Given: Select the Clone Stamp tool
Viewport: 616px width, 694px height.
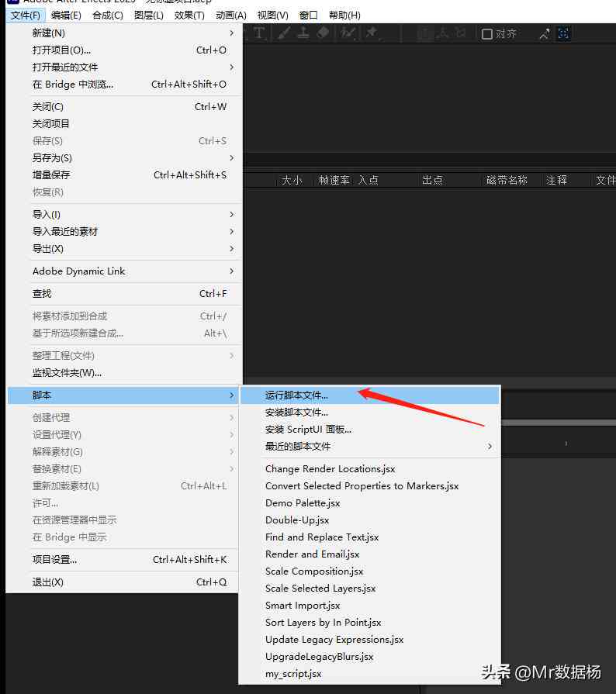Looking at the screenshot, I should click(x=303, y=33).
